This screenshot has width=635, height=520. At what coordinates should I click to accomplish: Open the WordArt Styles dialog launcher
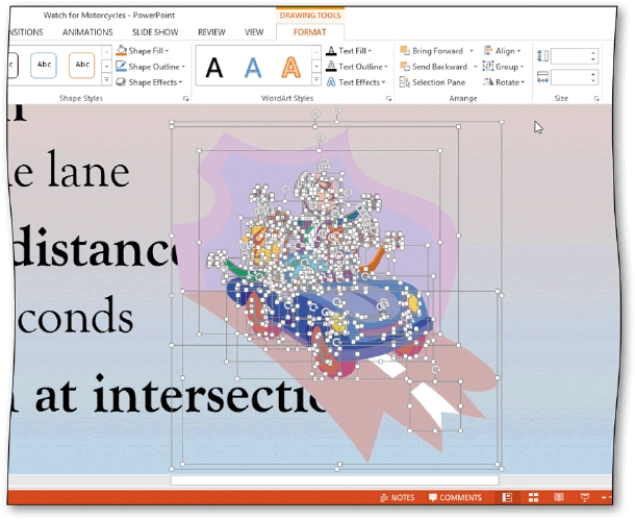(x=388, y=98)
